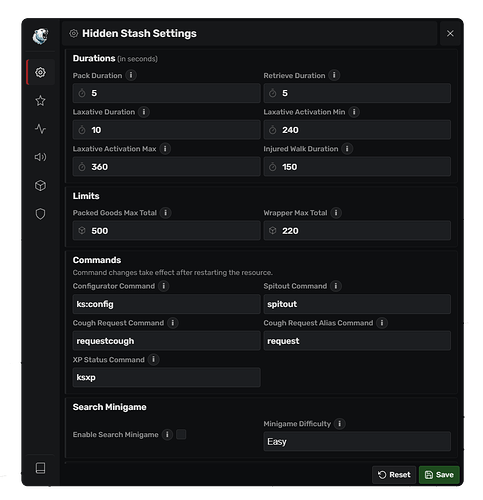Show info for Injured Walk Duration

347,149
